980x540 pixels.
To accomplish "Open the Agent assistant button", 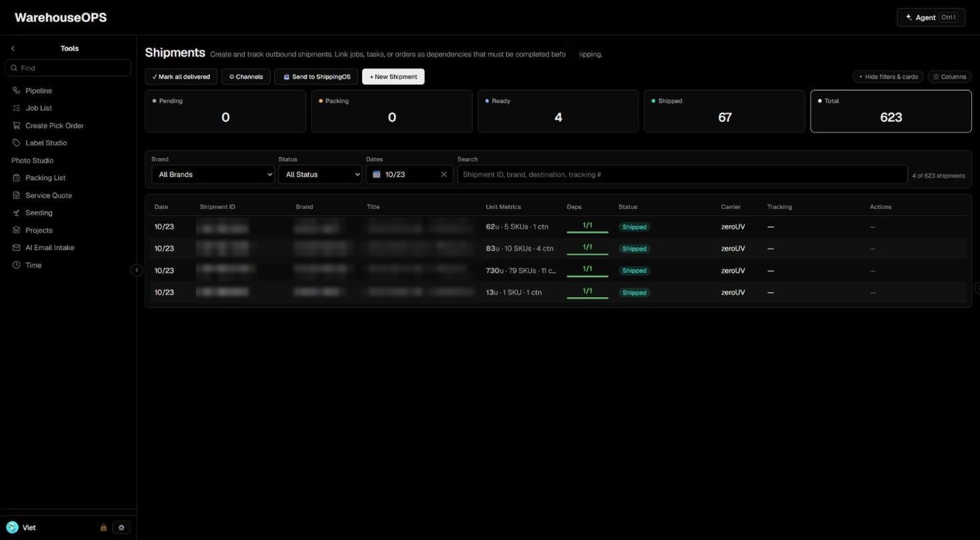I will click(931, 18).
